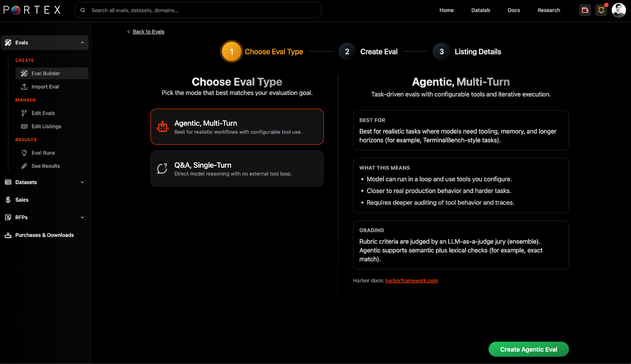This screenshot has width=631, height=364.
Task: Select the Q&A, Single-Turn eval type
Action: [x=237, y=168]
